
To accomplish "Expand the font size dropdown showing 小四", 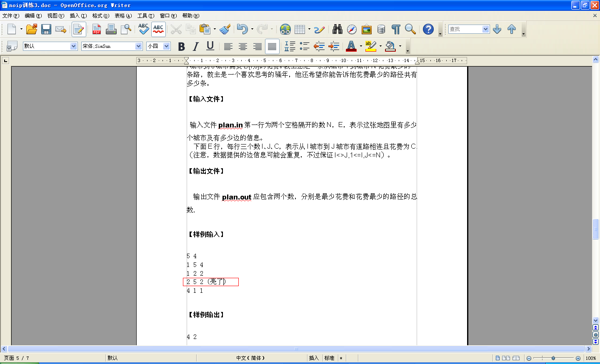I will coord(167,46).
